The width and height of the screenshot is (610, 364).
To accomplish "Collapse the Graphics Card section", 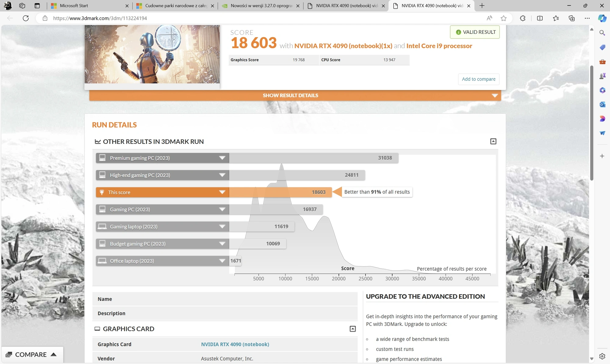I will click(x=353, y=329).
